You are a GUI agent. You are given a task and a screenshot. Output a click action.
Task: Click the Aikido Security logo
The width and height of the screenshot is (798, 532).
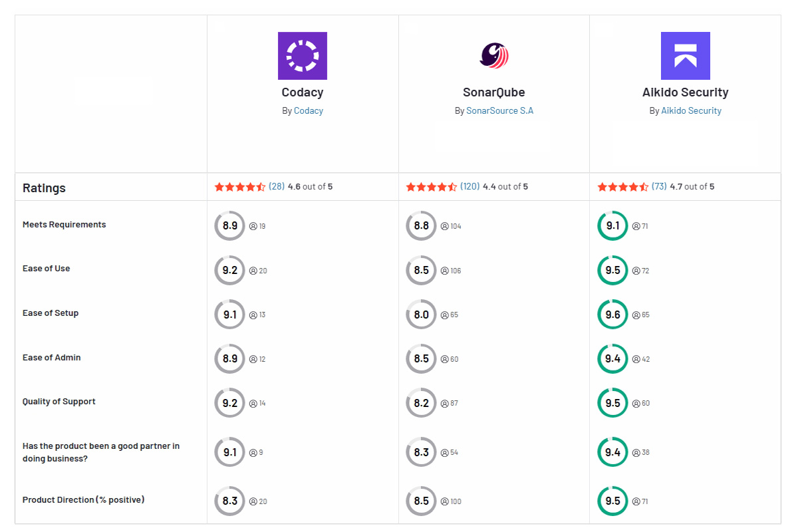686,56
